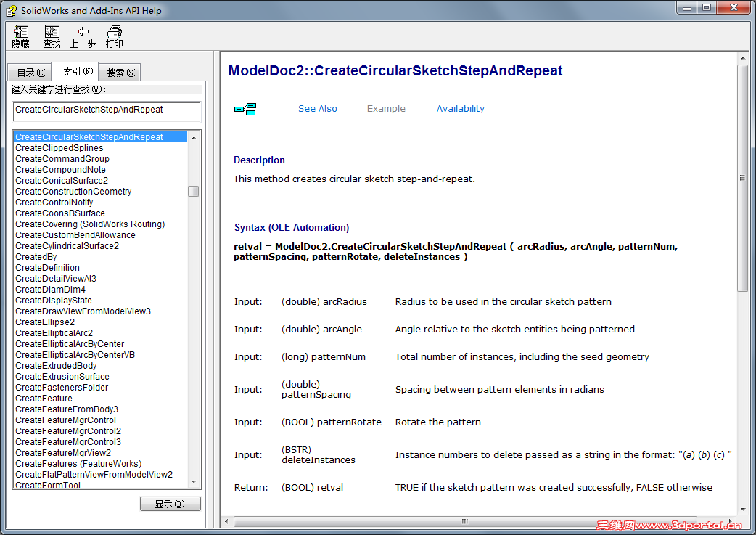
Task: Select CreateFeatureMgrControl3 index entry
Action: (x=68, y=442)
